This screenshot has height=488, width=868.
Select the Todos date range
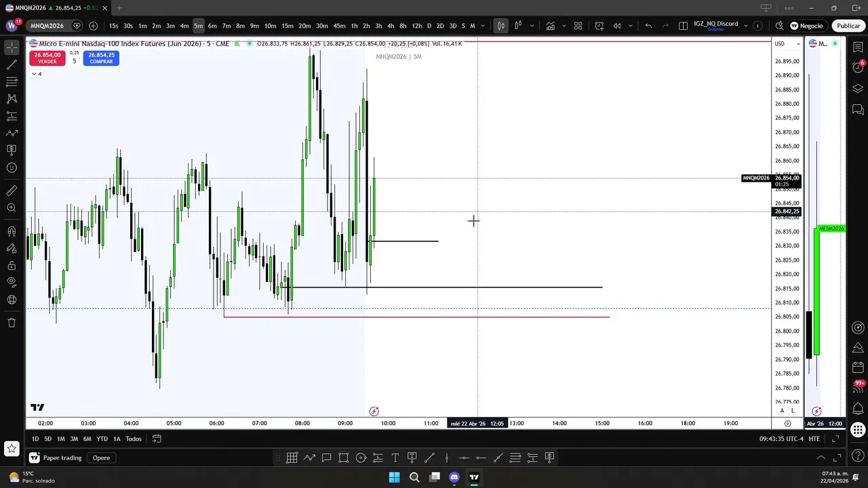pos(134,439)
